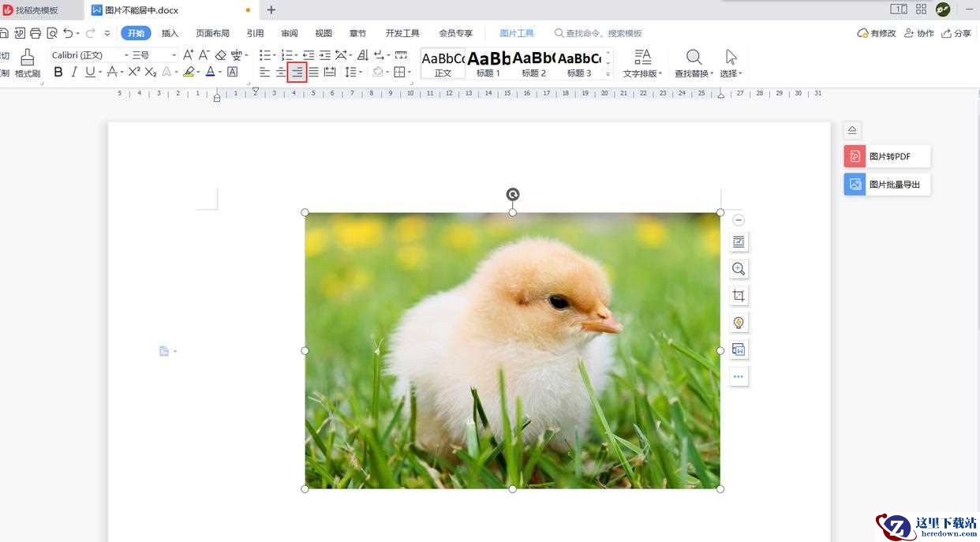This screenshot has width=980, height=542.
Task: Click the zoom-in magnifier beside the picture
Action: 739,269
